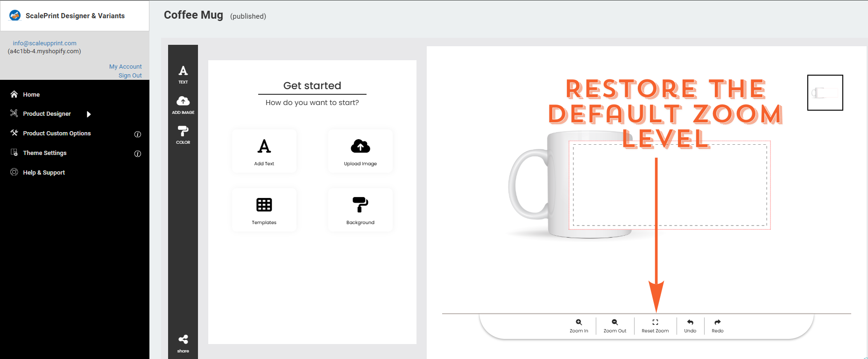Expand the Product Designer submenu arrow
This screenshot has height=359, width=868.
(89, 114)
